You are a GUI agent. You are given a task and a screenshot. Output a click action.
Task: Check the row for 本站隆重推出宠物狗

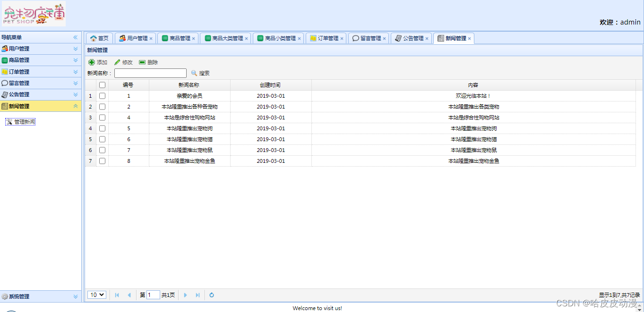click(x=103, y=128)
